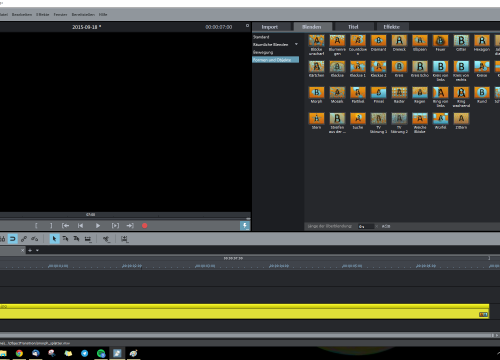Click the chain link grouping icon
500x360 pixels.
[24, 239]
